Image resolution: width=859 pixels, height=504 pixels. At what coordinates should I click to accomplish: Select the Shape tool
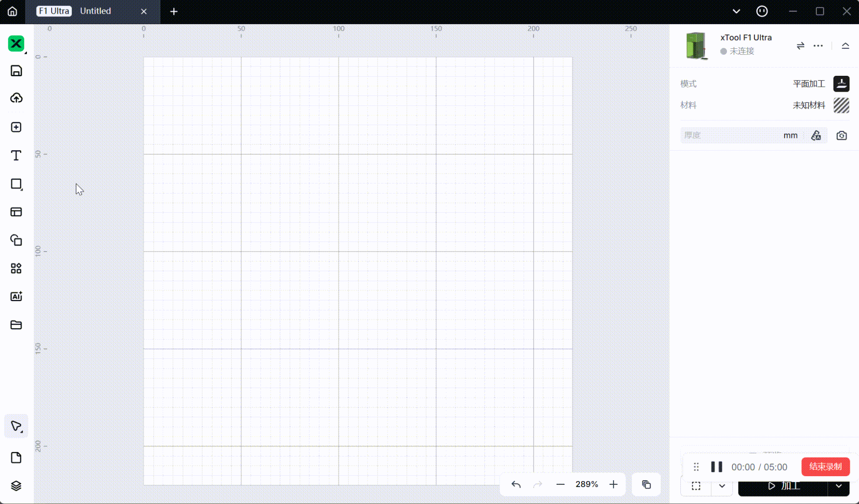coord(16,184)
